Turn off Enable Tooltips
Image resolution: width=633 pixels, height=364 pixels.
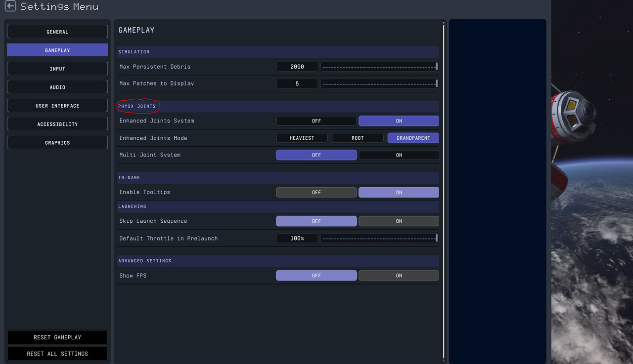coord(316,192)
